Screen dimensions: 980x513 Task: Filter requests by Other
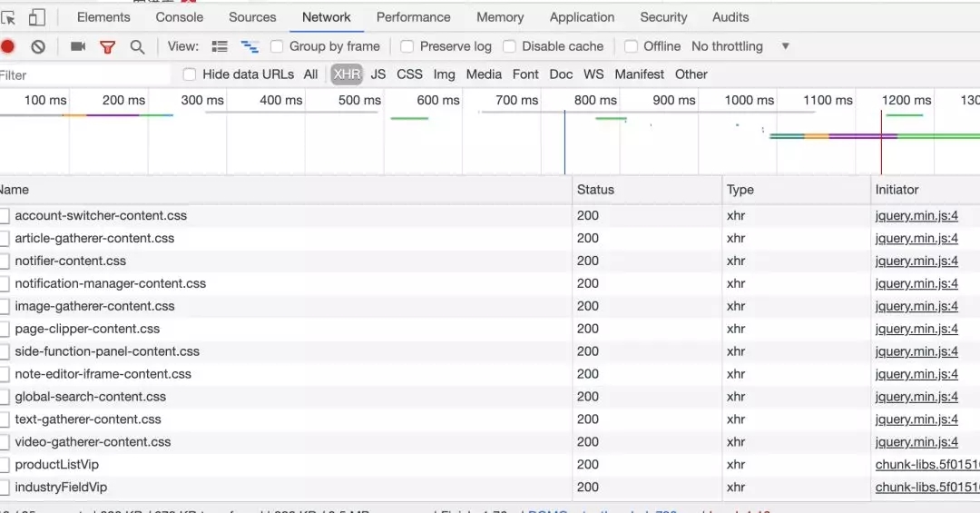click(x=691, y=74)
